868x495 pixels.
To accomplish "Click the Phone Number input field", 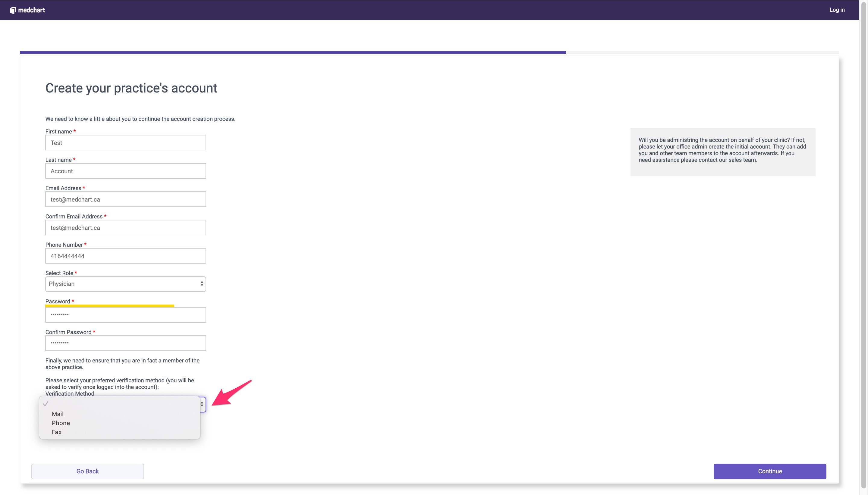I will [125, 256].
